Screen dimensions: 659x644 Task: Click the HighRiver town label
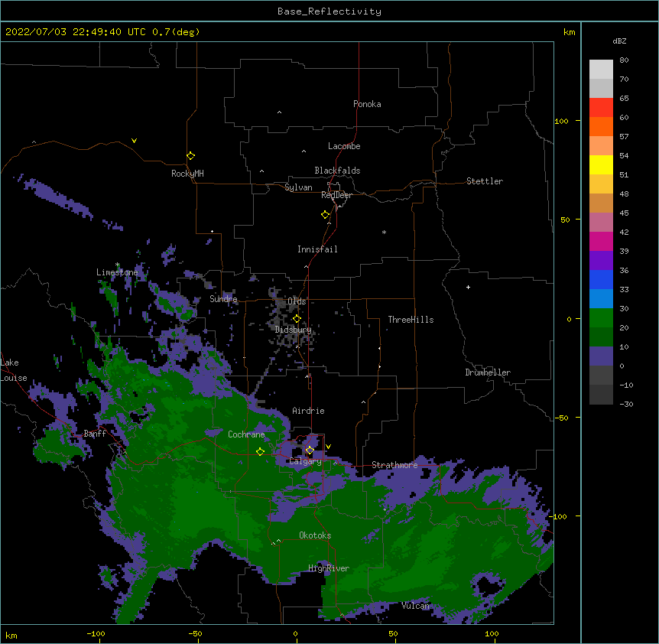pyautogui.click(x=329, y=568)
